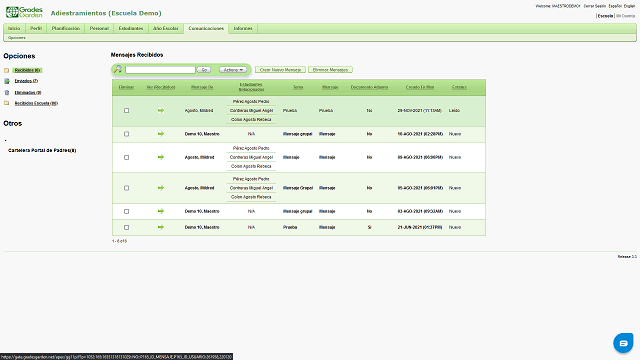The width and height of the screenshot is (640, 360).
Task: Click the Opciones submenu item
Action: [17, 38]
